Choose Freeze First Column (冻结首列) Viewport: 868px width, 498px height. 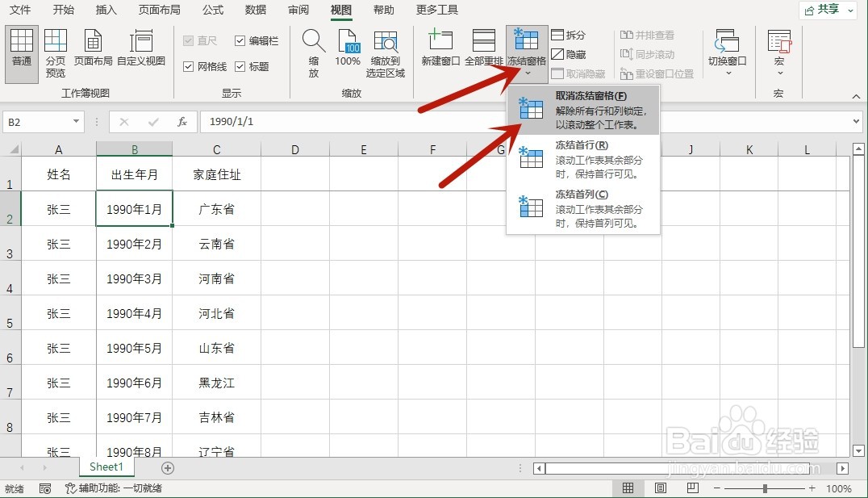[583, 209]
